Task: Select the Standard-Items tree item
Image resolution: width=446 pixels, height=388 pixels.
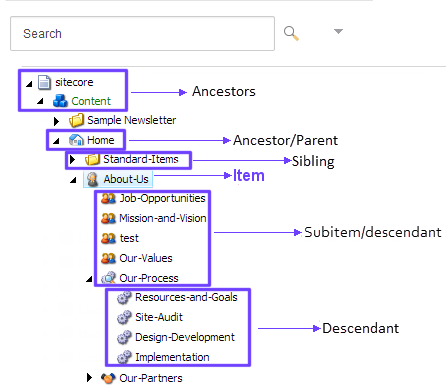Action: click(x=141, y=159)
